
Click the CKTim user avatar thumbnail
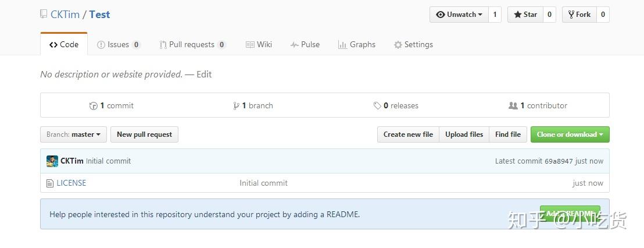(x=52, y=161)
